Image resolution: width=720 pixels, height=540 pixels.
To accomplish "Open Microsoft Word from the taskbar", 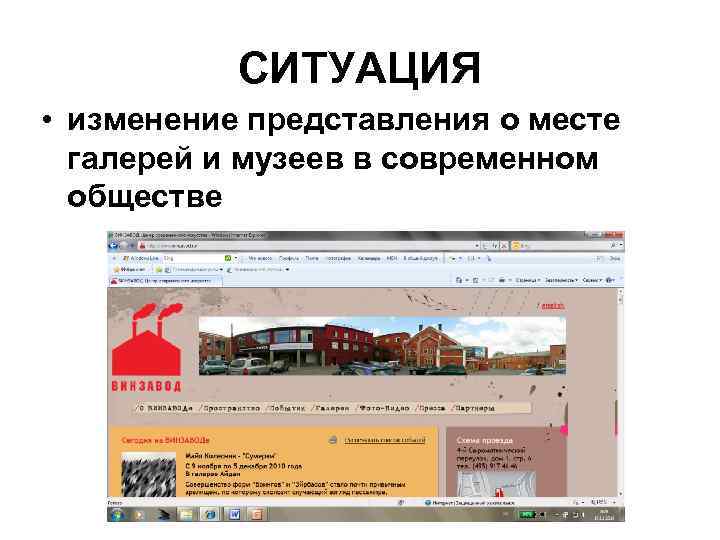I will pyautogui.click(x=234, y=514).
